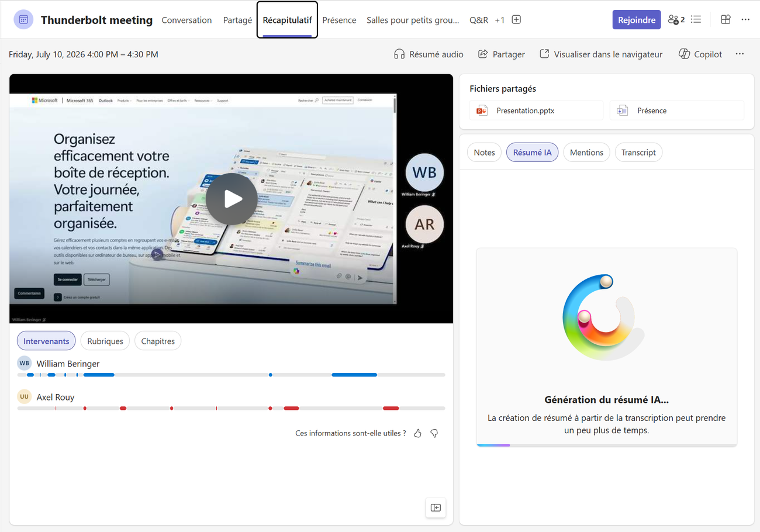This screenshot has height=532, width=760.
Task: Click Axel Rouy's speaking timeline bar
Action: click(231, 408)
